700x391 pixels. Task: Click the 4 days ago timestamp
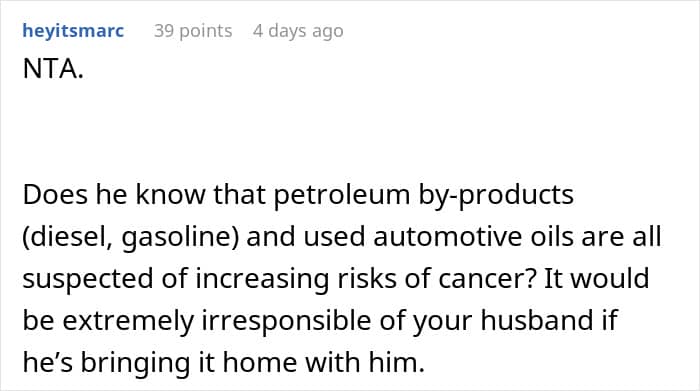(298, 31)
